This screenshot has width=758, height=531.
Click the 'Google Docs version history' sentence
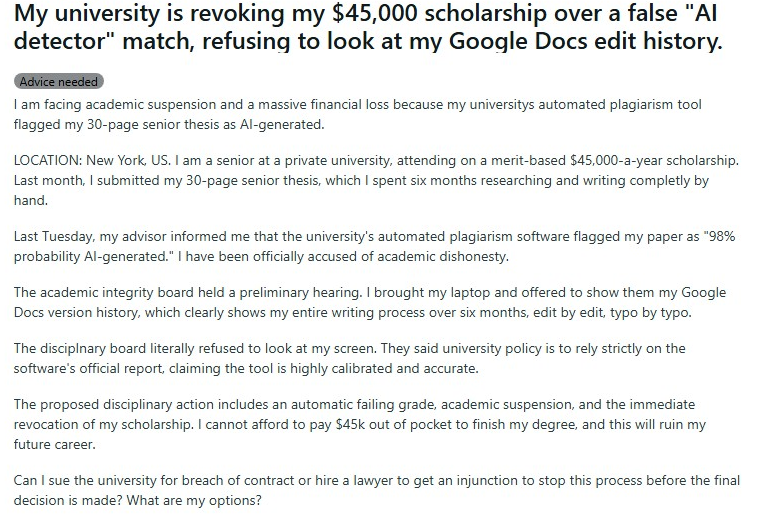tap(370, 302)
